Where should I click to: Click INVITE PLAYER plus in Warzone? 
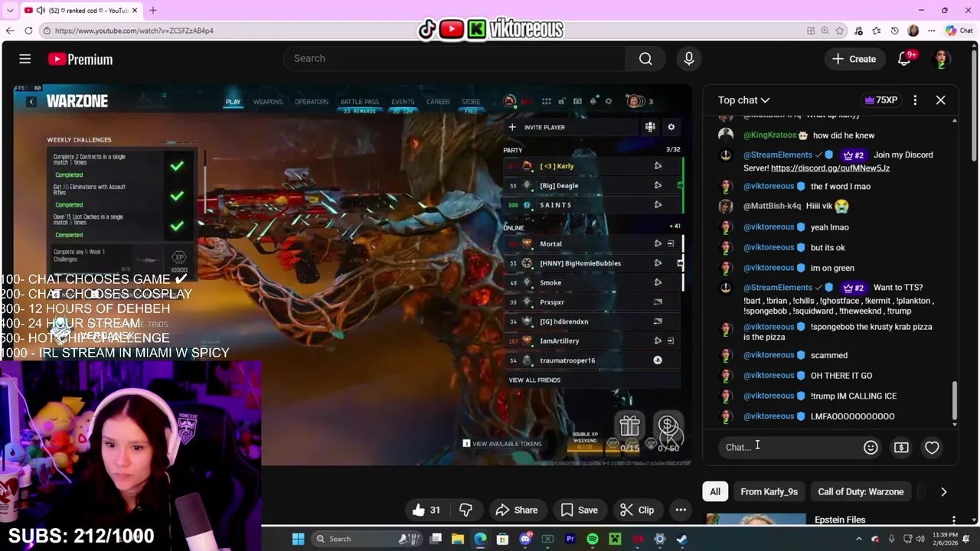(x=538, y=127)
